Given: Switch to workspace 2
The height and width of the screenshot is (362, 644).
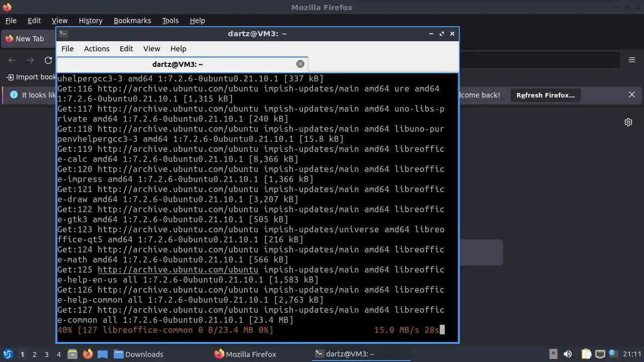Looking at the screenshot, I should [x=35, y=354].
